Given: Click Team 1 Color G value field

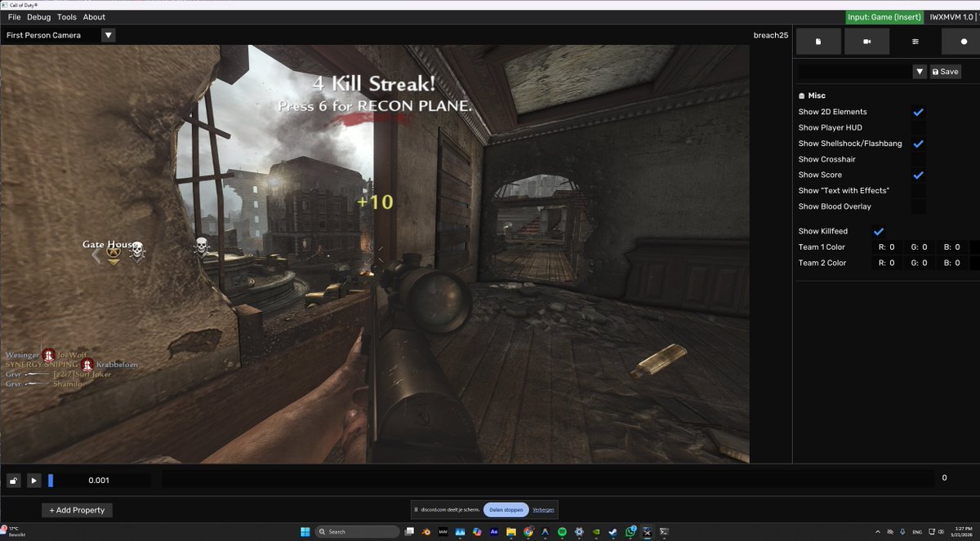Looking at the screenshot, I should (919, 246).
